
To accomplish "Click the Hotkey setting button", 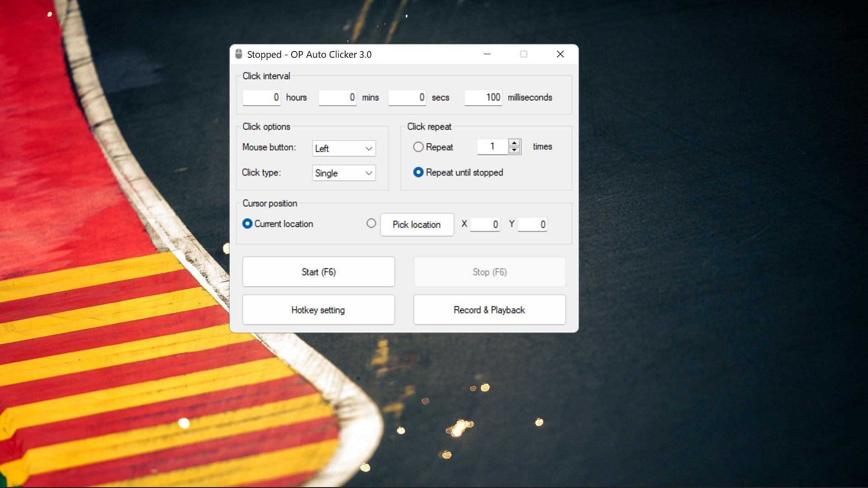I will [318, 309].
